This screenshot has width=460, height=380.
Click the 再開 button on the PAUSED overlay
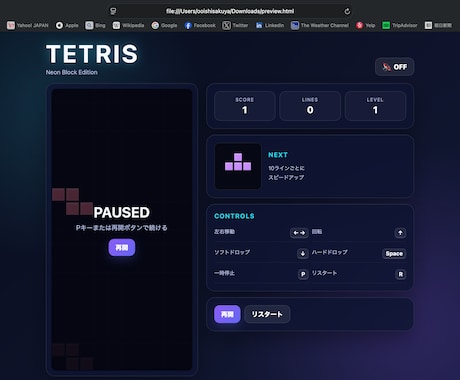122,248
